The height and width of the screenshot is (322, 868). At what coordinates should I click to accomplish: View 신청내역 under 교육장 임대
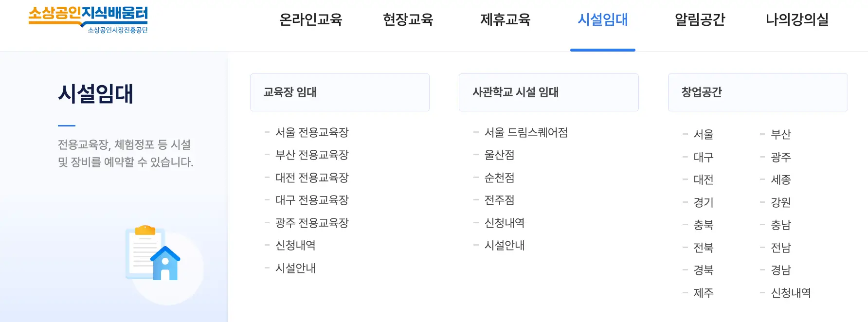tap(294, 245)
